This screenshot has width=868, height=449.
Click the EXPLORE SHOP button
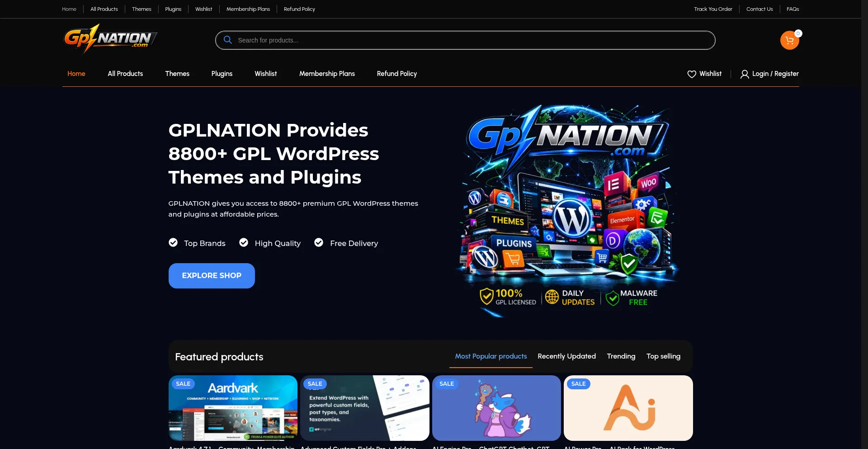(x=212, y=276)
